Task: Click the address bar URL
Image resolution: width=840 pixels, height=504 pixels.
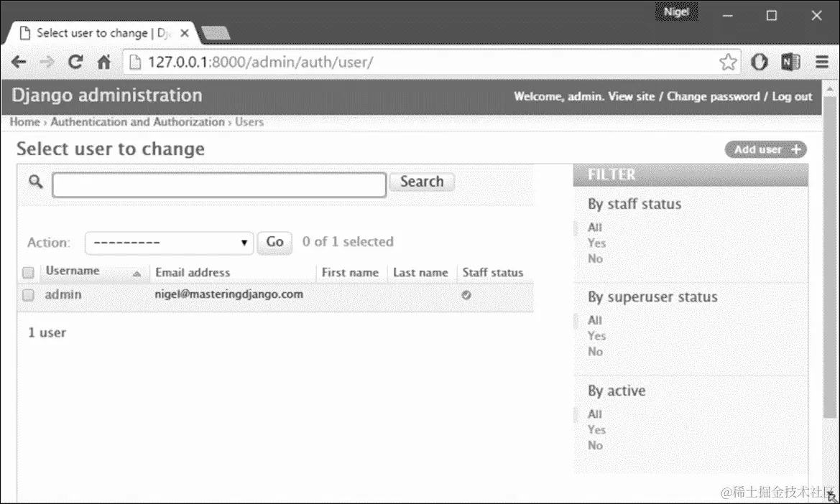Action: (x=260, y=62)
